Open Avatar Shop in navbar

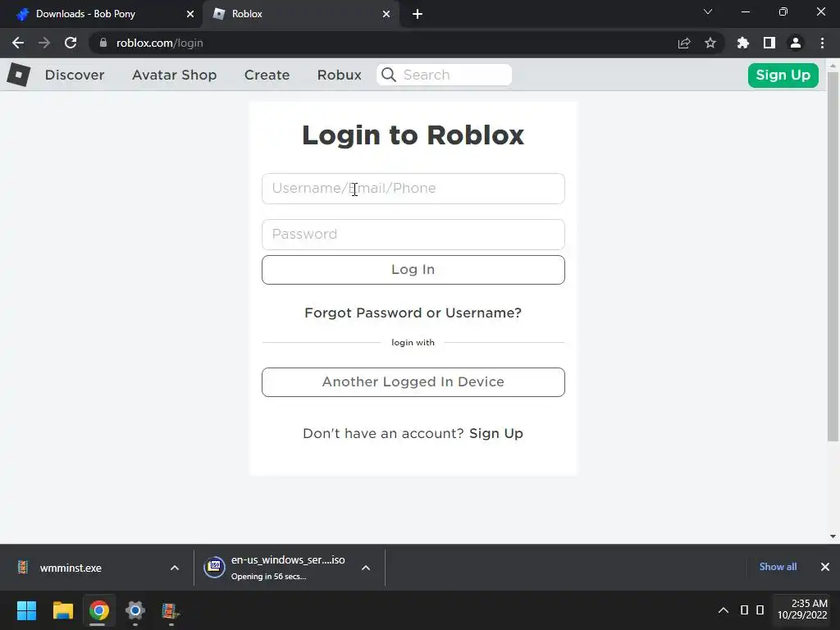coord(174,75)
